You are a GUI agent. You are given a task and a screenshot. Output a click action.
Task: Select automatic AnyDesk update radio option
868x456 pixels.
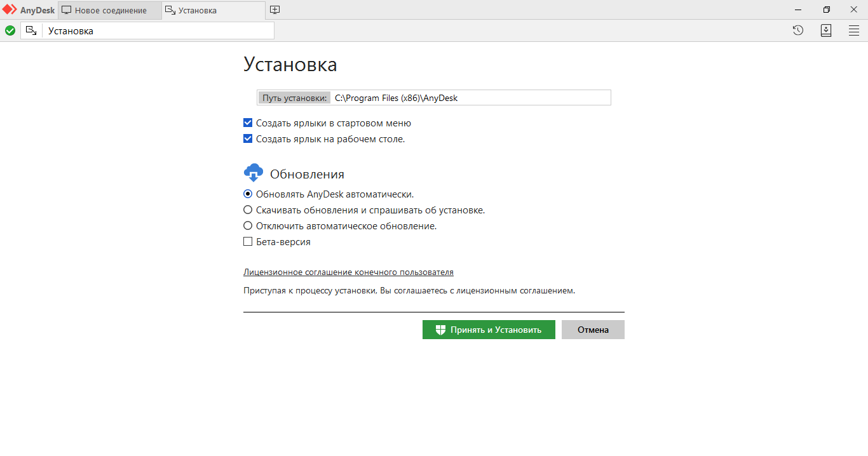point(248,194)
